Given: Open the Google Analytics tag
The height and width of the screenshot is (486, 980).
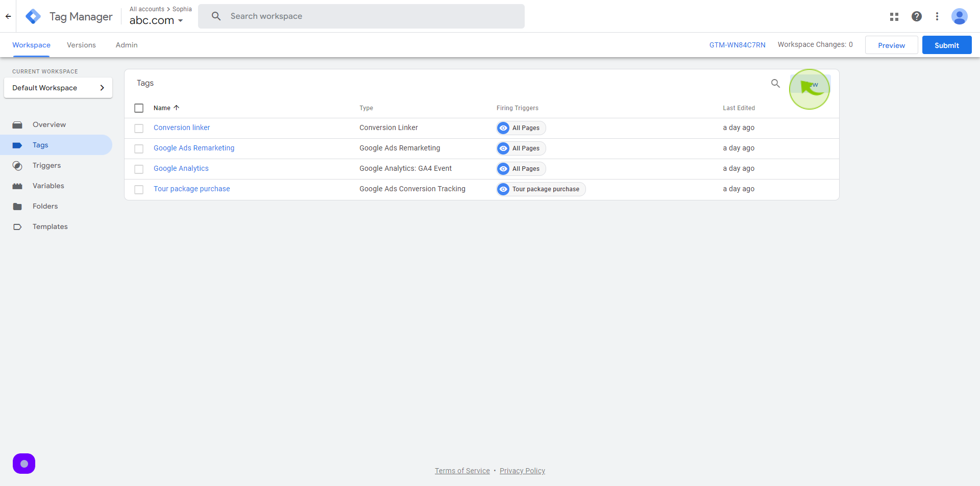Looking at the screenshot, I should coord(181,168).
